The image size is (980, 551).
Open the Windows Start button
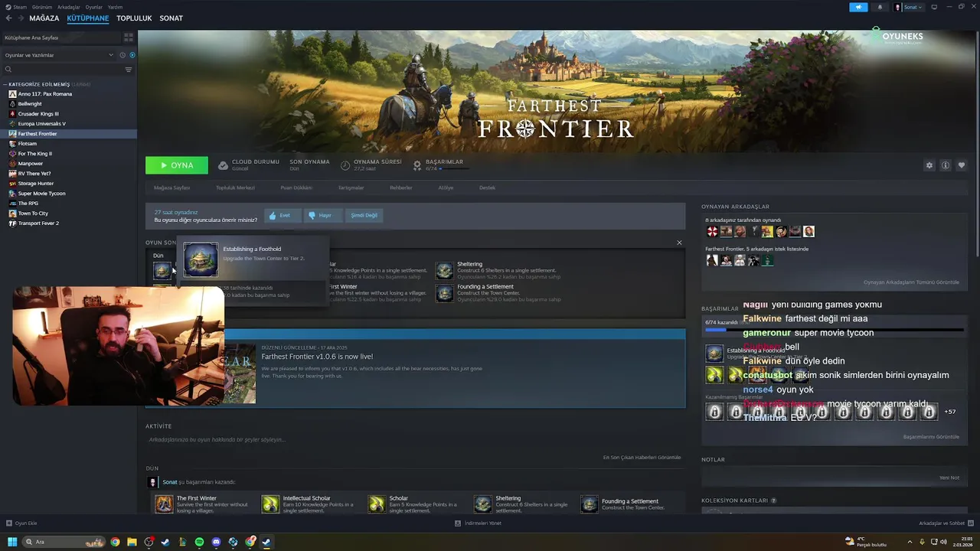12,542
